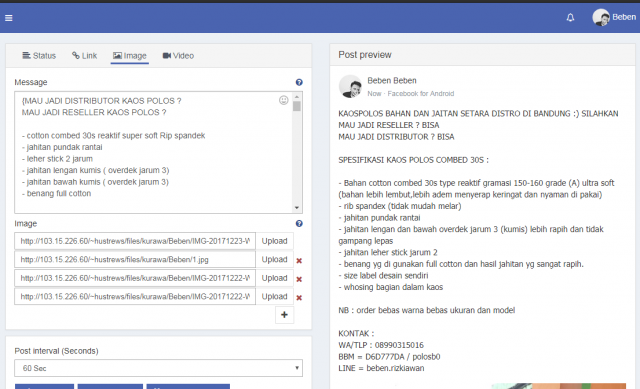Remove the third image row
The width and height of the screenshot is (640, 389).
[299, 279]
